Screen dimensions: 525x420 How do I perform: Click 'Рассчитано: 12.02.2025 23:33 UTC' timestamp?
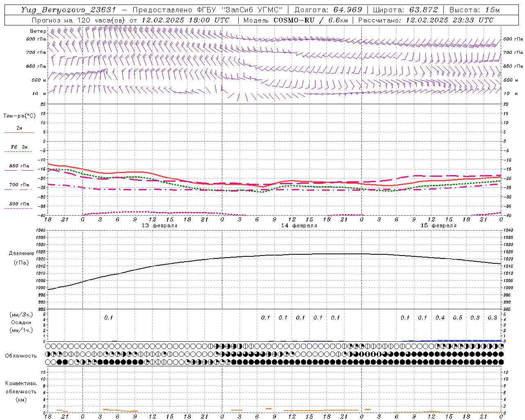(x=426, y=20)
